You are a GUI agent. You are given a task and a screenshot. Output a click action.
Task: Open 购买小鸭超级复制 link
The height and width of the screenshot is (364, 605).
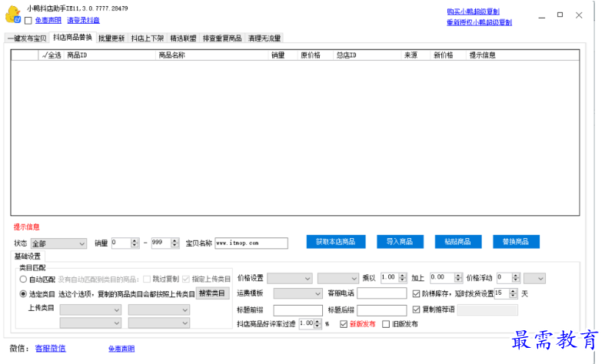[473, 12]
